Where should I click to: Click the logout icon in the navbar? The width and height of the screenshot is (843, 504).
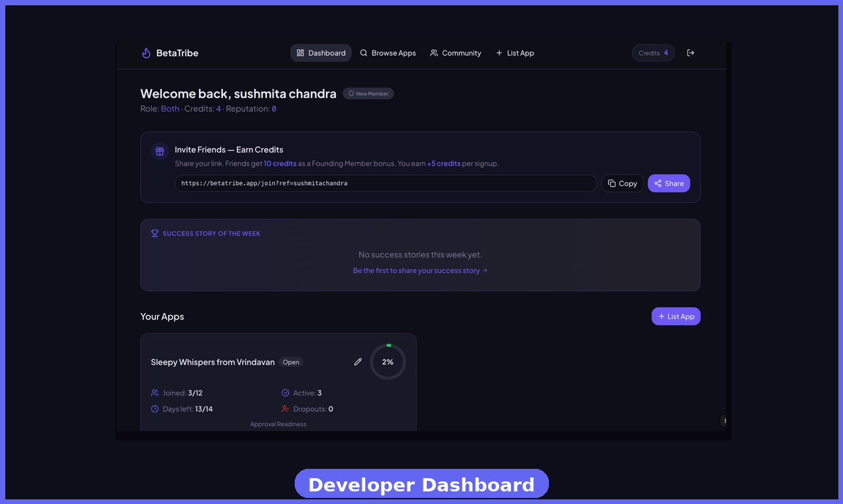(x=690, y=52)
